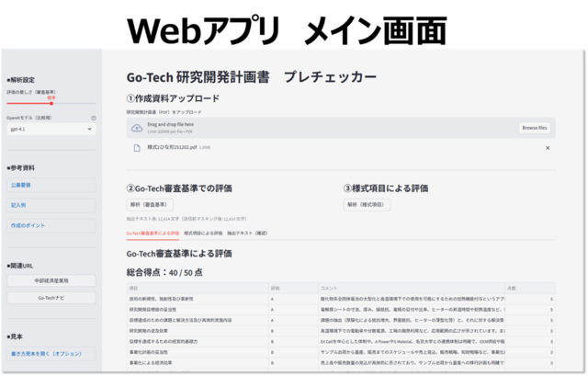Remove the uploaded PDF with the X icon
Image resolution: width=588 pixels, height=376 pixels.
click(x=548, y=147)
